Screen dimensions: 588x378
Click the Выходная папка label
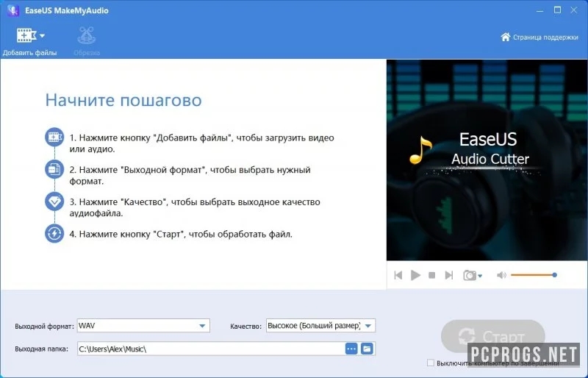(x=41, y=349)
